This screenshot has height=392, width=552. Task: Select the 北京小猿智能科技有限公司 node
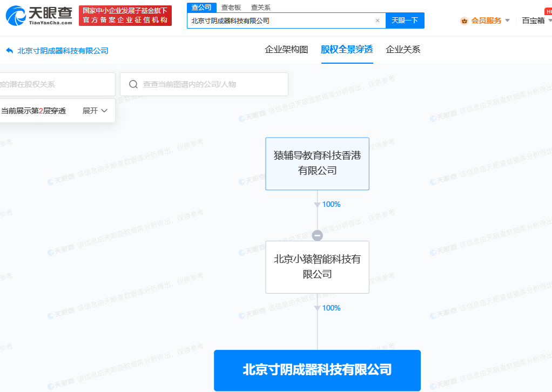pyautogui.click(x=317, y=267)
